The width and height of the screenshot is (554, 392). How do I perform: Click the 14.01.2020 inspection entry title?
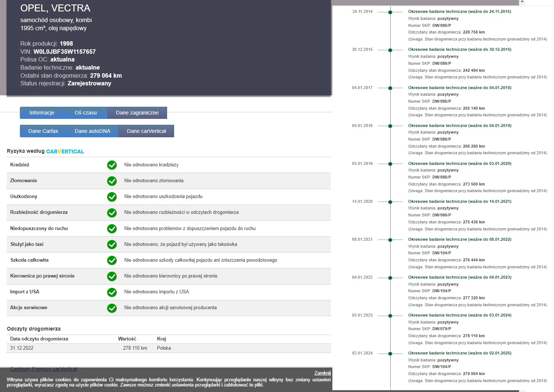tap(460, 201)
